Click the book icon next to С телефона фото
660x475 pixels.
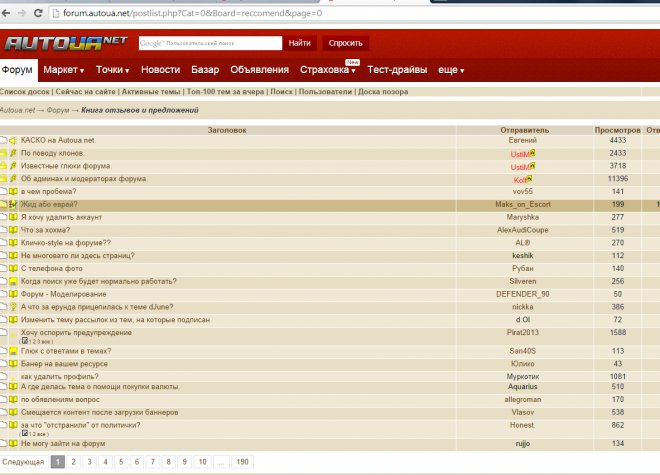[14, 269]
